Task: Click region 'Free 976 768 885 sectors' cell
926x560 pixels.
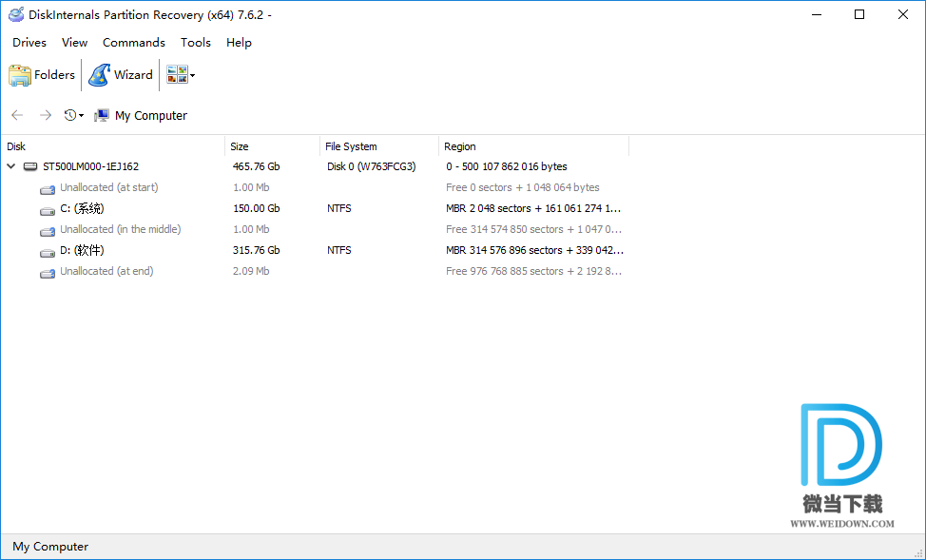Action: pos(534,271)
